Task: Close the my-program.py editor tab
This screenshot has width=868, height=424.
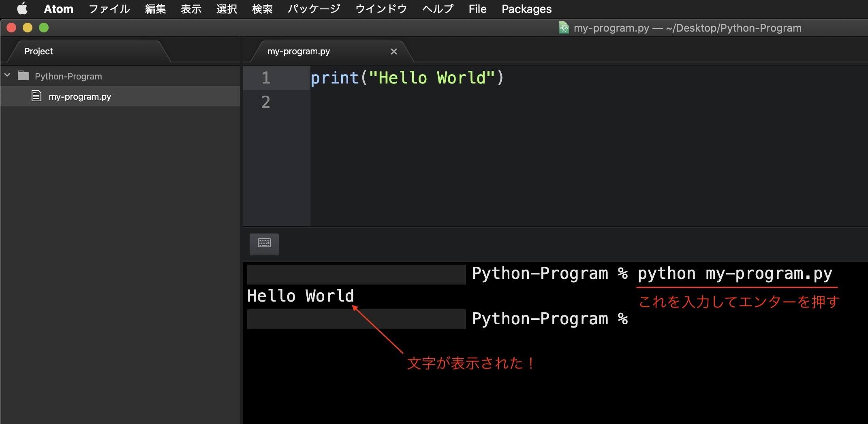Action: point(393,51)
